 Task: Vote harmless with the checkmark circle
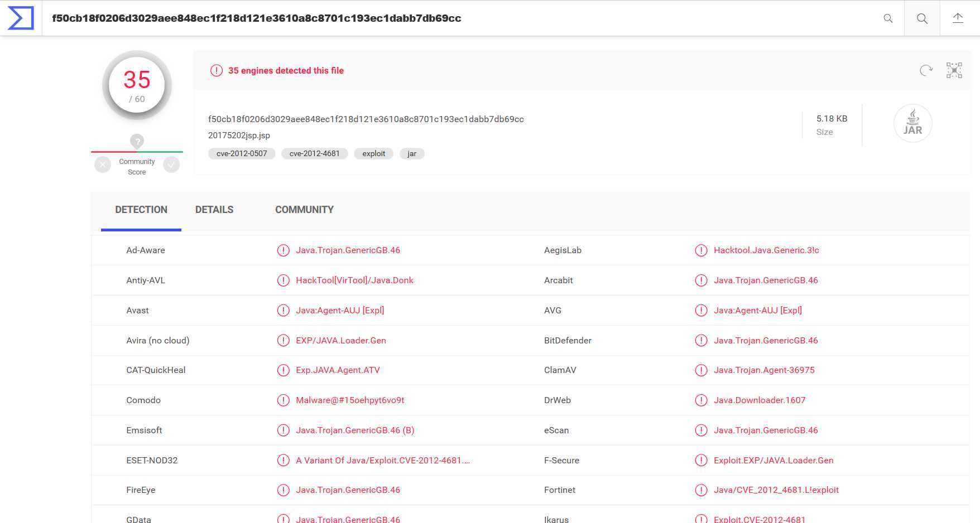171,164
